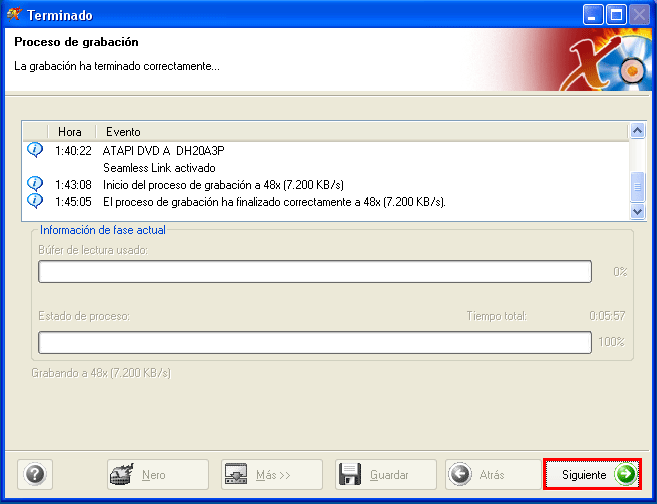Click the Hora column header
Viewport: 657px width, 504px height.
point(70,132)
